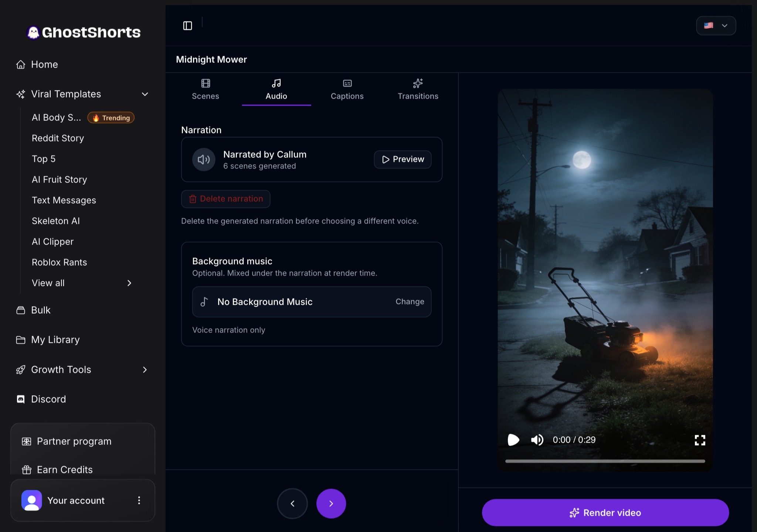
Task: Expand the View all arrow
Action: tap(129, 283)
